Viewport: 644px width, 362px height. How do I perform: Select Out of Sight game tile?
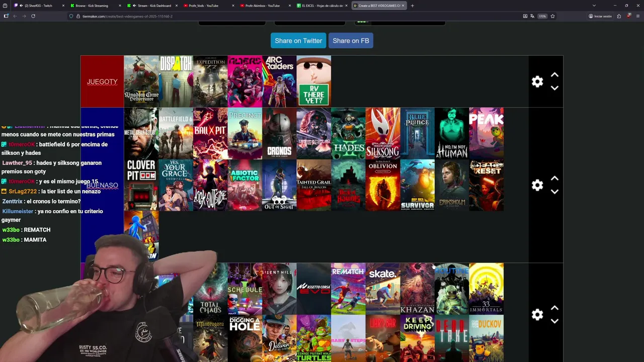tap(279, 185)
